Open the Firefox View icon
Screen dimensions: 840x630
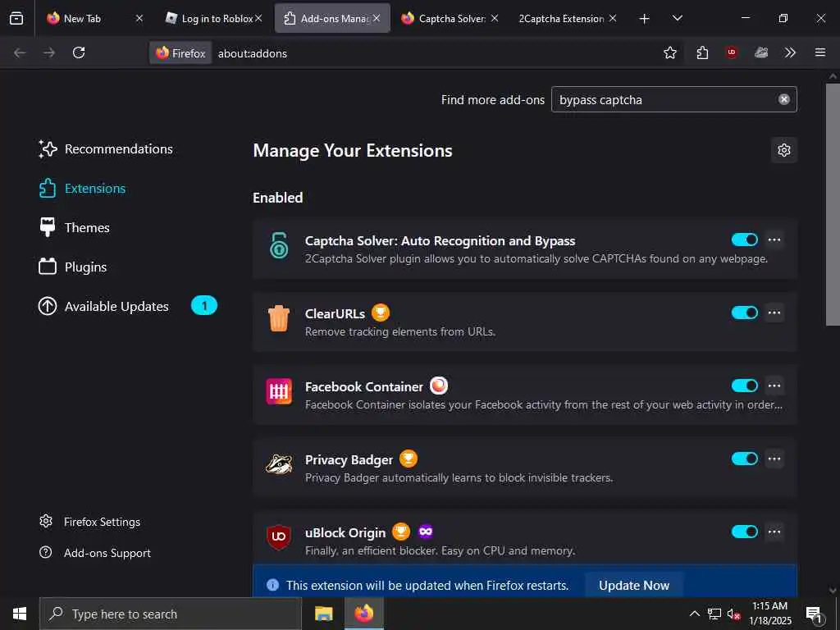(16, 18)
